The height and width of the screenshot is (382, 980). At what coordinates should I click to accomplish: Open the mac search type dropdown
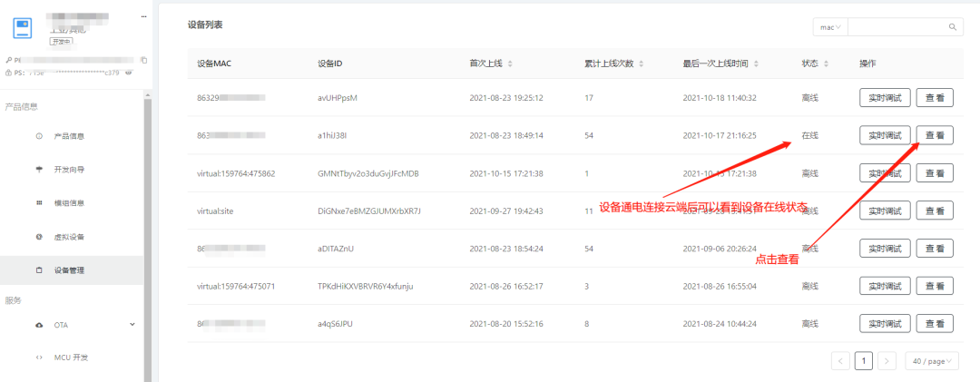pyautogui.click(x=830, y=27)
